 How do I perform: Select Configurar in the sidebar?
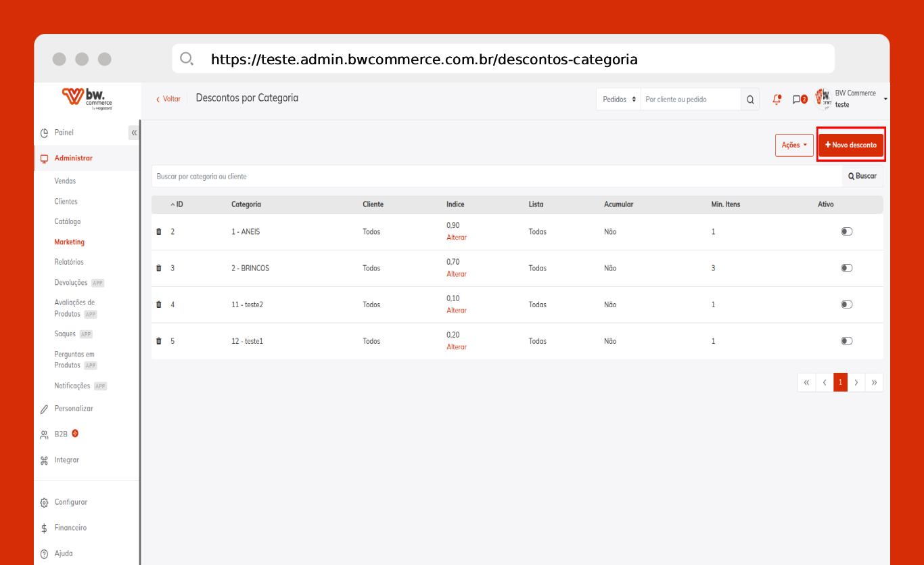70,502
